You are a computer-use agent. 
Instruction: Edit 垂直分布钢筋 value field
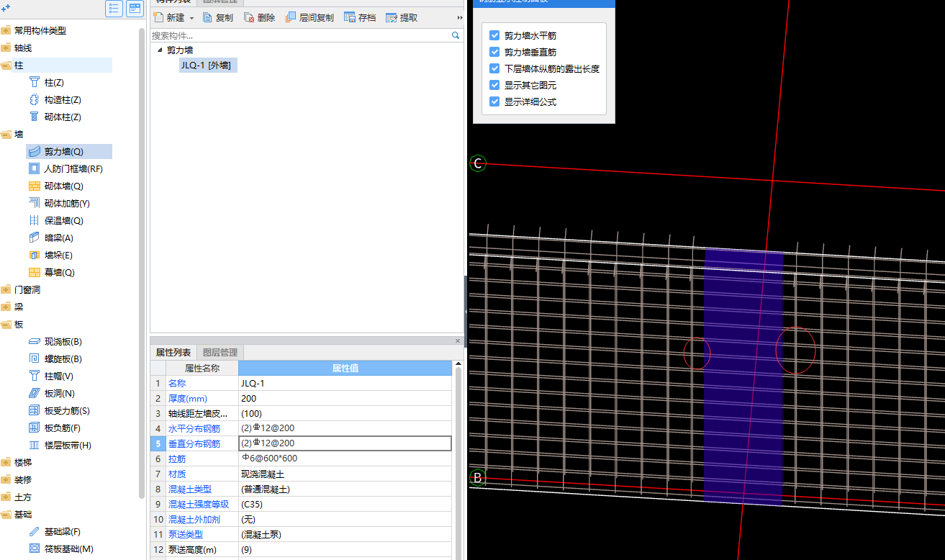(x=345, y=443)
